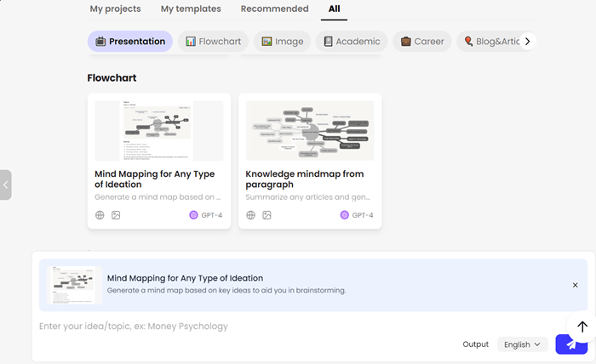Send the prompt with blue send button
Image resolution: width=596 pixels, height=364 pixels.
571,344
